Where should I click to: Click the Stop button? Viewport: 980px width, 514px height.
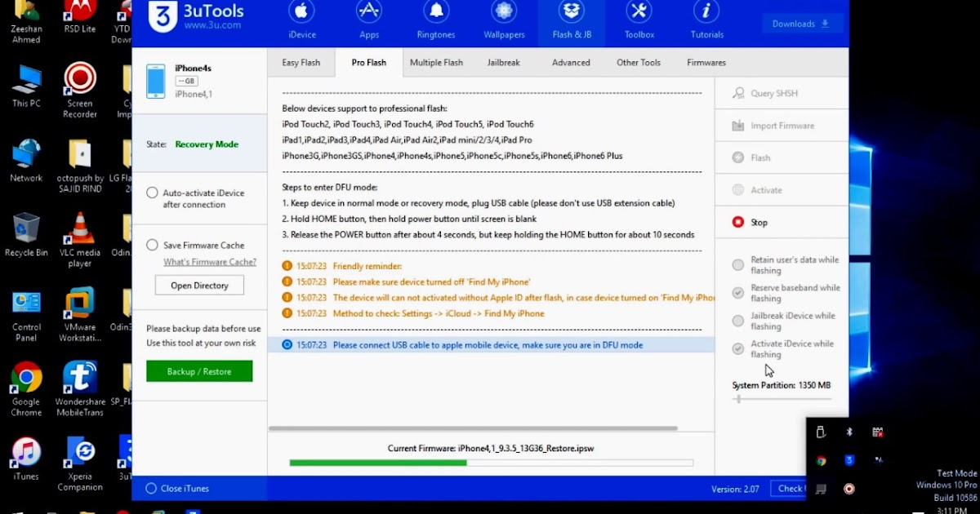point(782,222)
